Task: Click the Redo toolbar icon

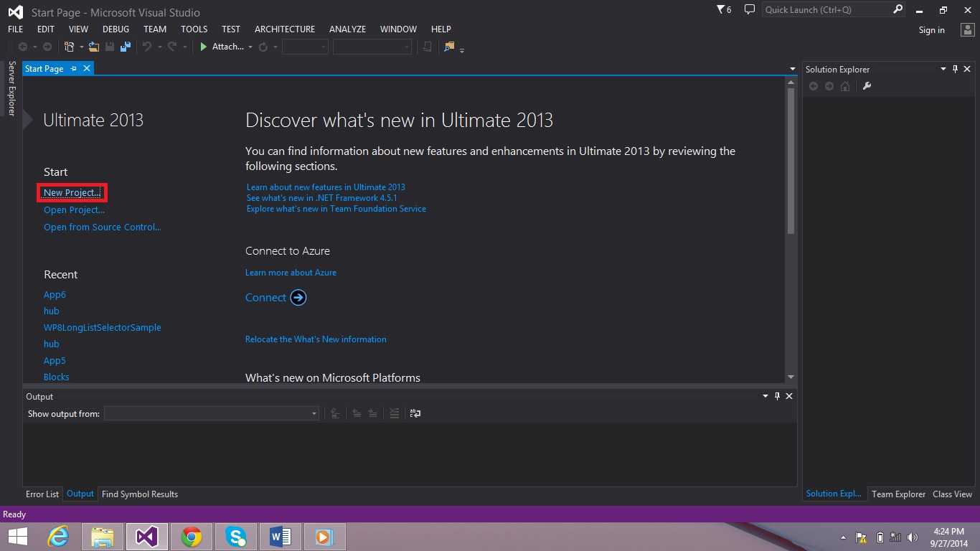Action: click(x=172, y=47)
